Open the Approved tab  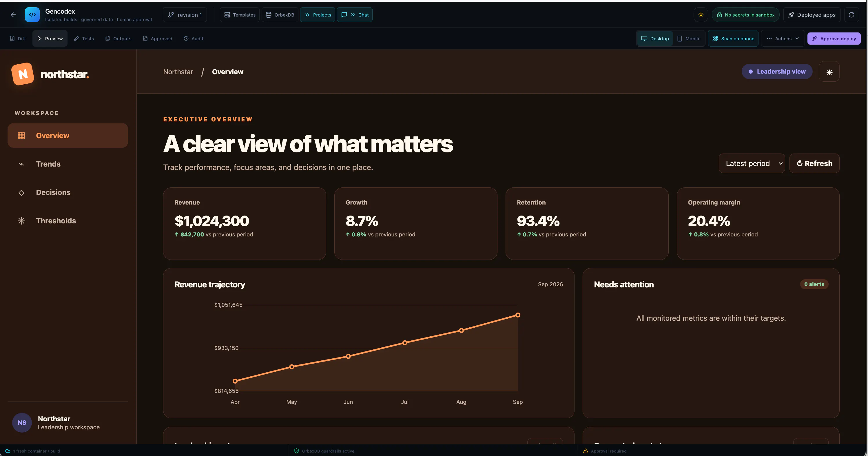point(157,39)
